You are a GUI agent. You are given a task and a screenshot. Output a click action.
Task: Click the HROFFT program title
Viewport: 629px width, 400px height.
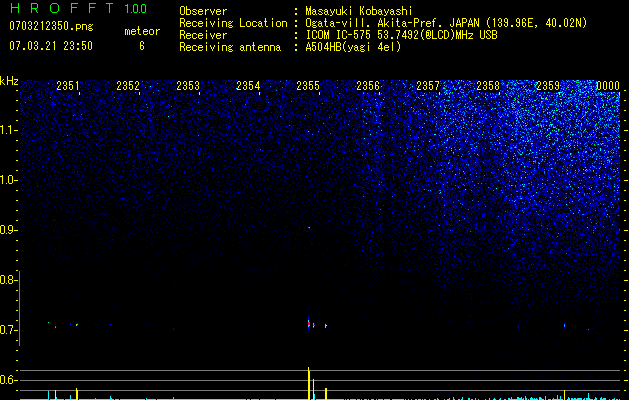[x=62, y=8]
